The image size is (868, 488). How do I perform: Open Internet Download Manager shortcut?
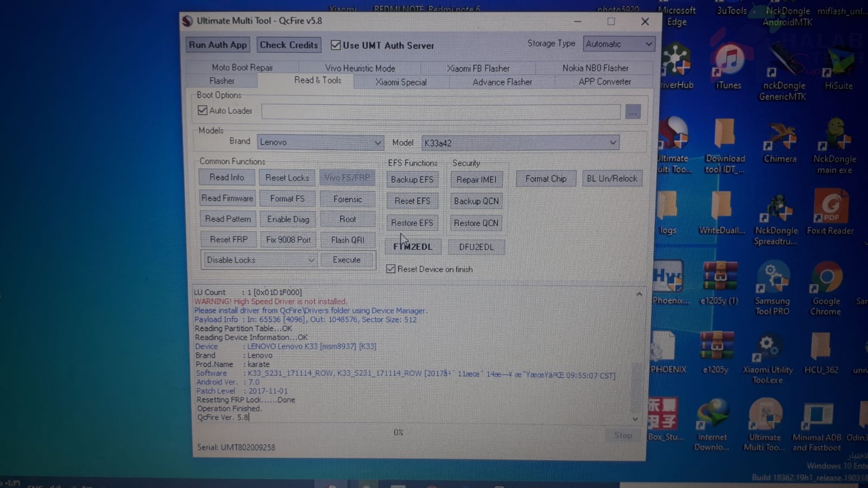click(x=712, y=425)
